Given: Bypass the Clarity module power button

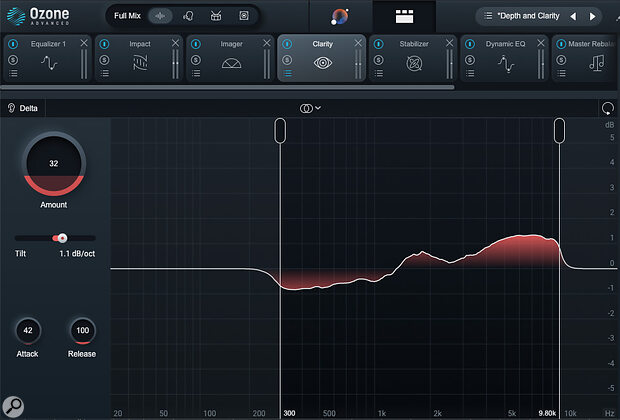Looking at the screenshot, I should pyautogui.click(x=288, y=45).
